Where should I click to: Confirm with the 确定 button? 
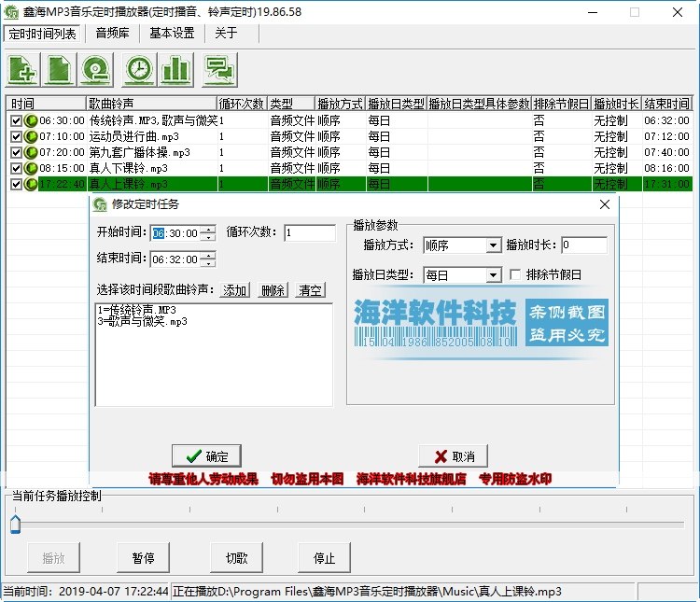click(x=206, y=456)
